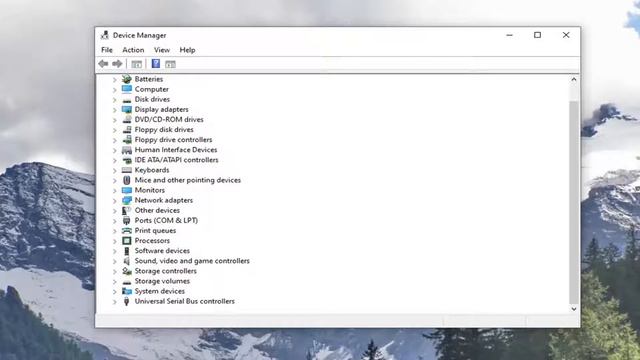The width and height of the screenshot is (640, 360).
Task: Click the Keyboards category icon
Action: [127, 170]
